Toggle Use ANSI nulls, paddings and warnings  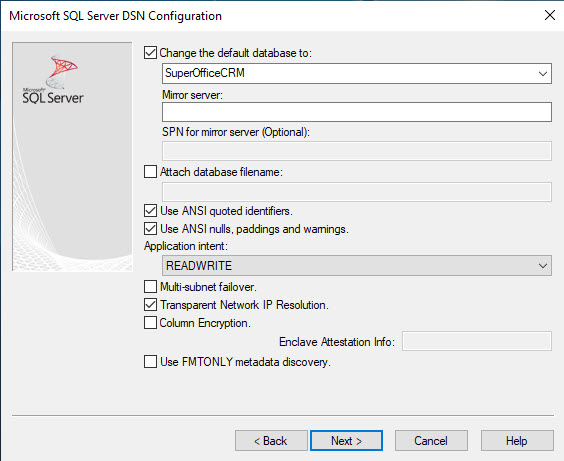tap(150, 228)
